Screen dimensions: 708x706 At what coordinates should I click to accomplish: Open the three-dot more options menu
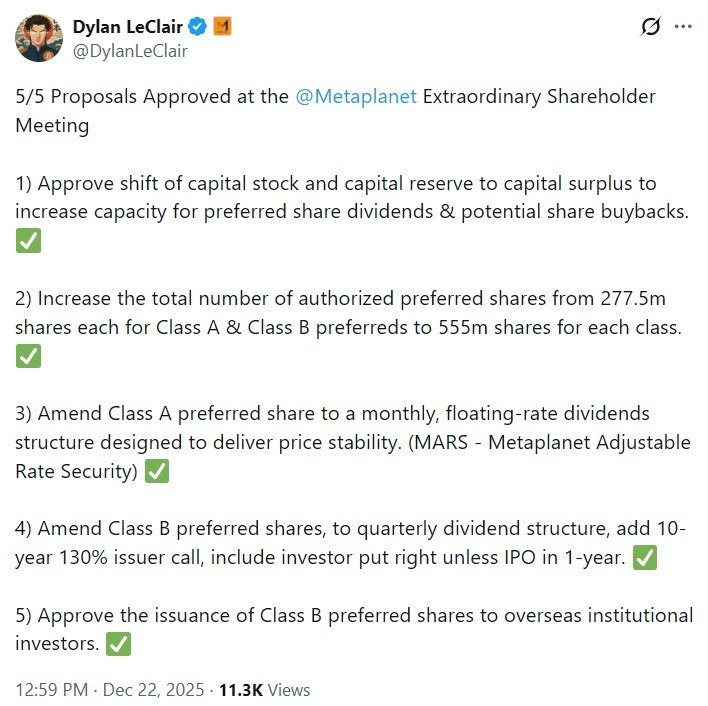[684, 27]
